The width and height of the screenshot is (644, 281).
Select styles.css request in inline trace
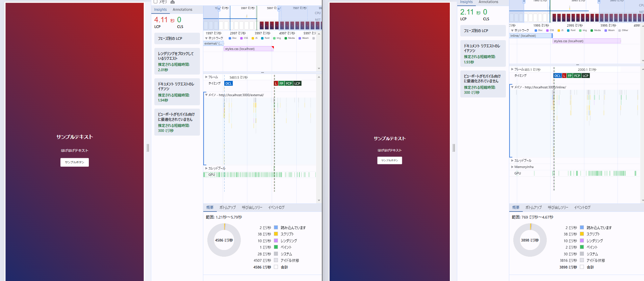coord(587,41)
